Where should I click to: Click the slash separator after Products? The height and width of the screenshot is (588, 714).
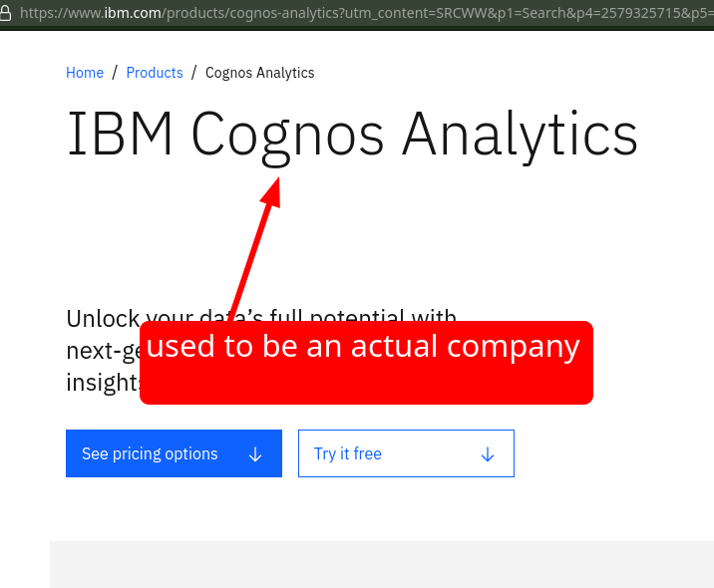pos(194,73)
